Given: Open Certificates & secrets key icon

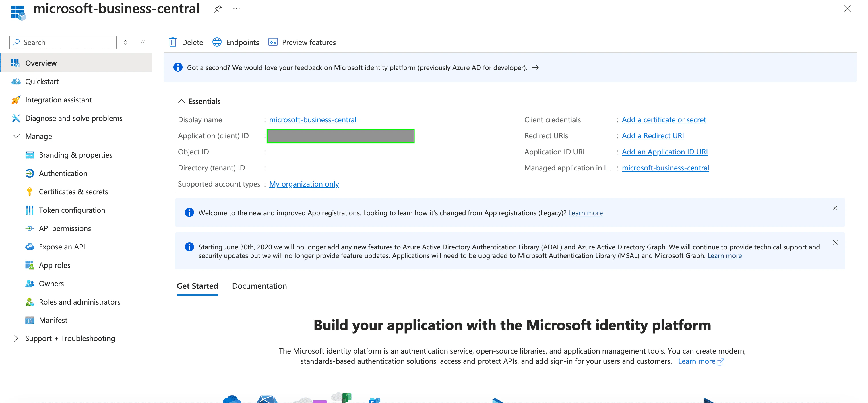Looking at the screenshot, I should [30, 192].
